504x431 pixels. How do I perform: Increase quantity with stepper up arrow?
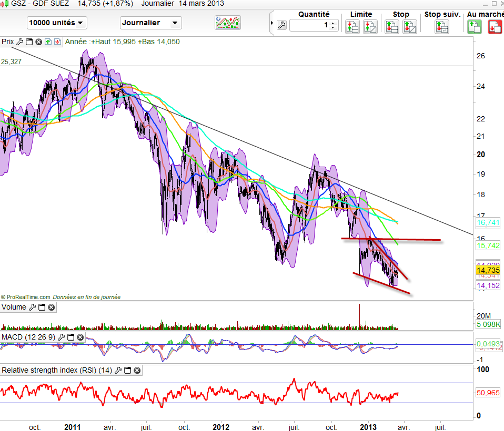334,23
